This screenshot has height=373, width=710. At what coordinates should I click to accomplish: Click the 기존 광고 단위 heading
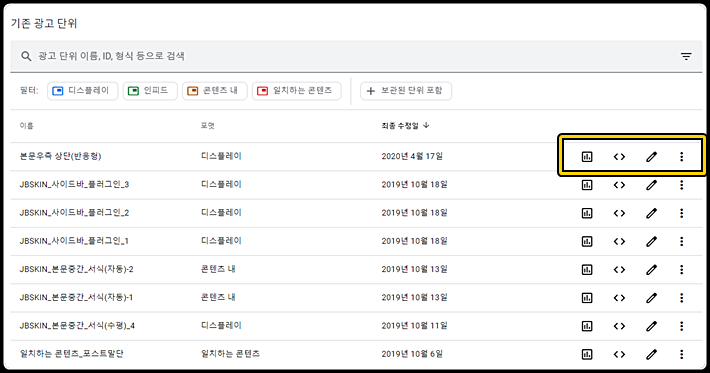click(x=44, y=23)
